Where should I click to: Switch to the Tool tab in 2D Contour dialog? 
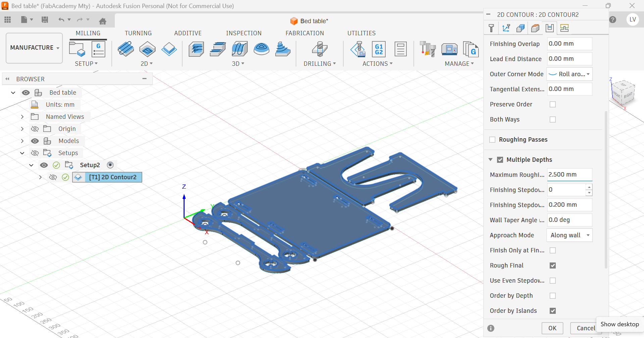[491, 28]
